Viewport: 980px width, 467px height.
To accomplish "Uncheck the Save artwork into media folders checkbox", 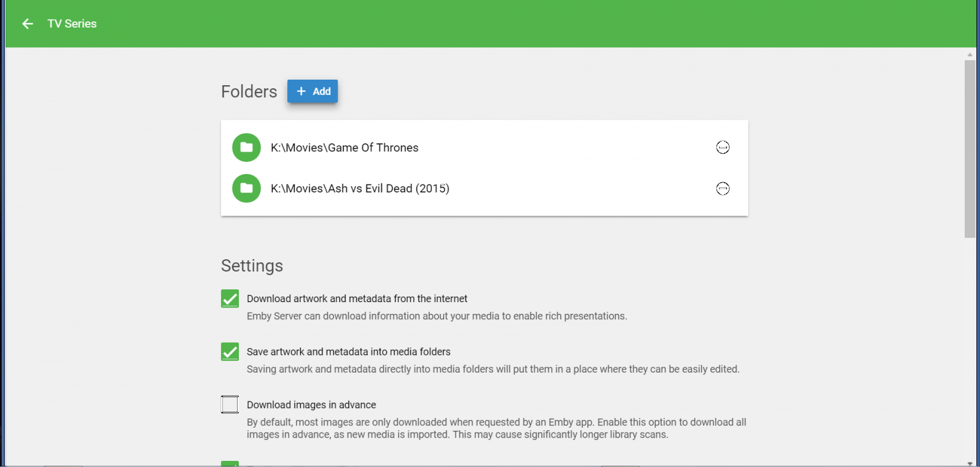I will coord(230,352).
